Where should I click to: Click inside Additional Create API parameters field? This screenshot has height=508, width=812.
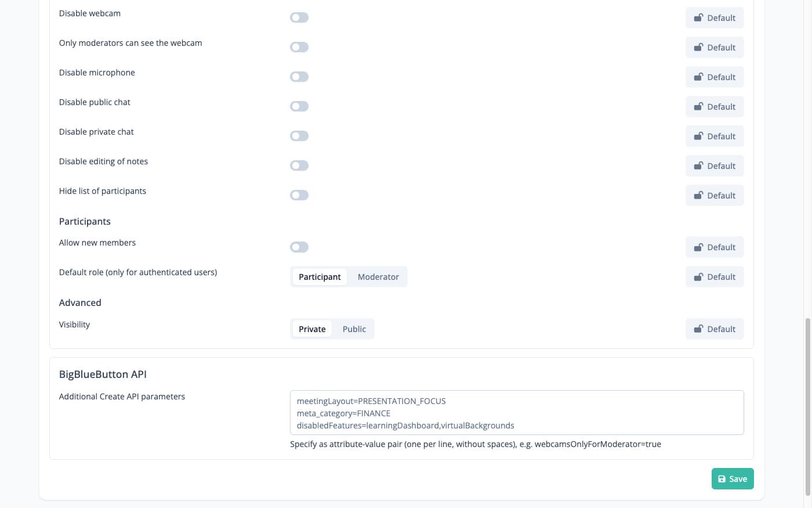516,413
